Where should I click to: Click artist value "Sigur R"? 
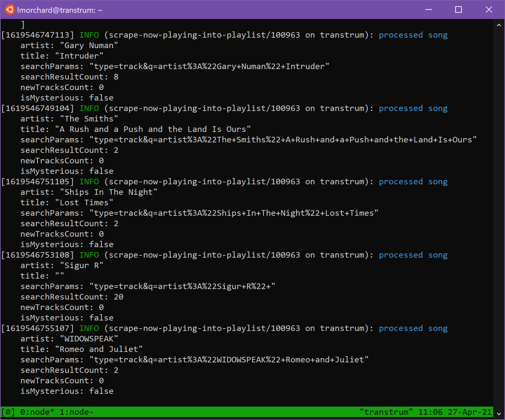pos(82,265)
